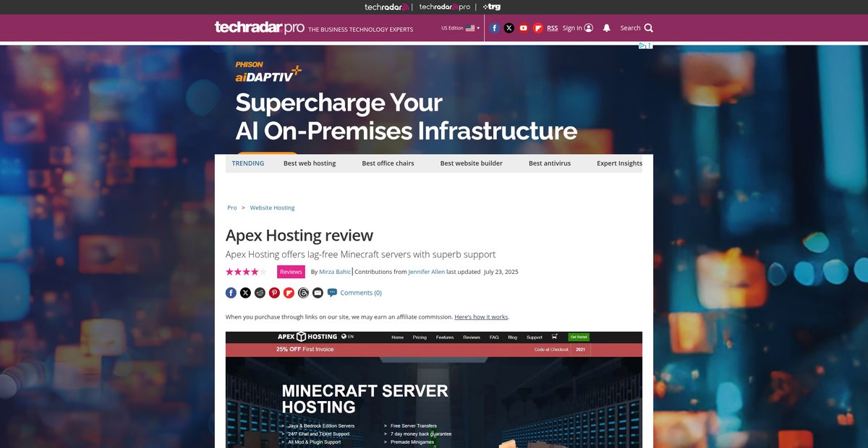Click the Apex Hosting review headline

(x=299, y=236)
